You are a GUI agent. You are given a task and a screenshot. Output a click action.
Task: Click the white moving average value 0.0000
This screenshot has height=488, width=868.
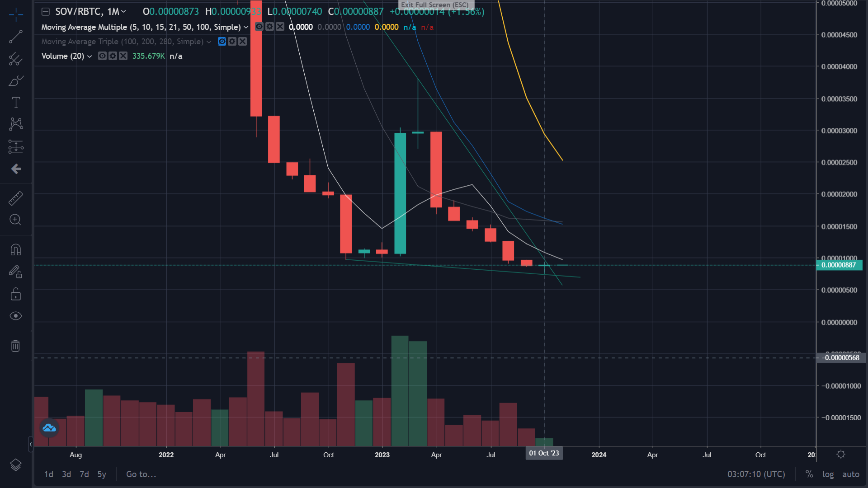(x=301, y=27)
